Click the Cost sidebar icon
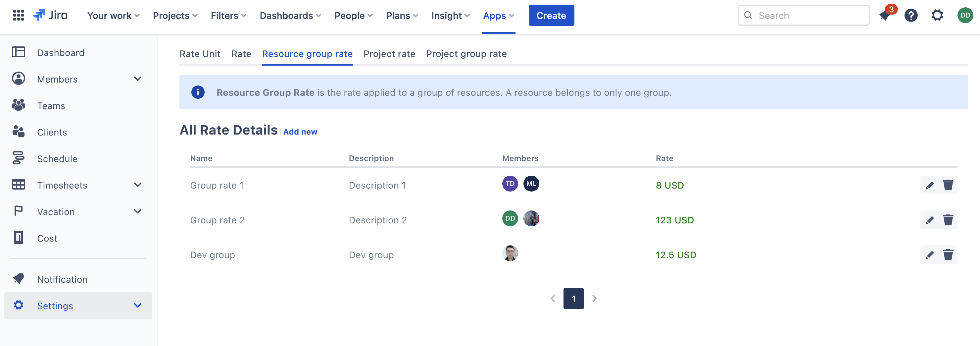This screenshot has width=980, height=346. [x=18, y=238]
